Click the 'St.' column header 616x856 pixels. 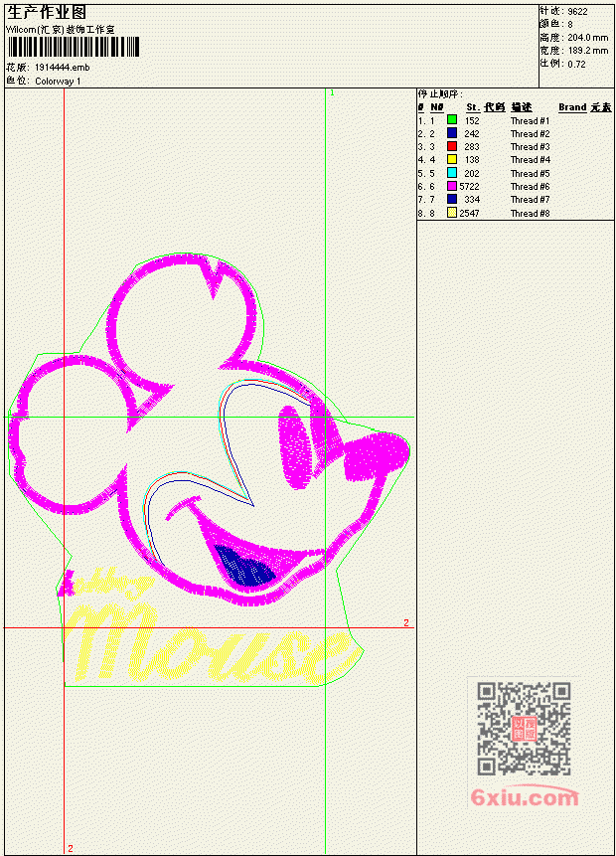[473, 107]
